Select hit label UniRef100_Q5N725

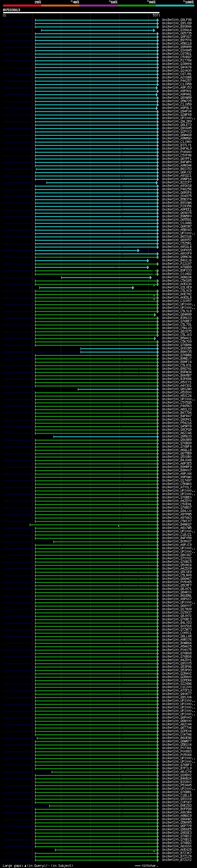(x=176, y=101)
